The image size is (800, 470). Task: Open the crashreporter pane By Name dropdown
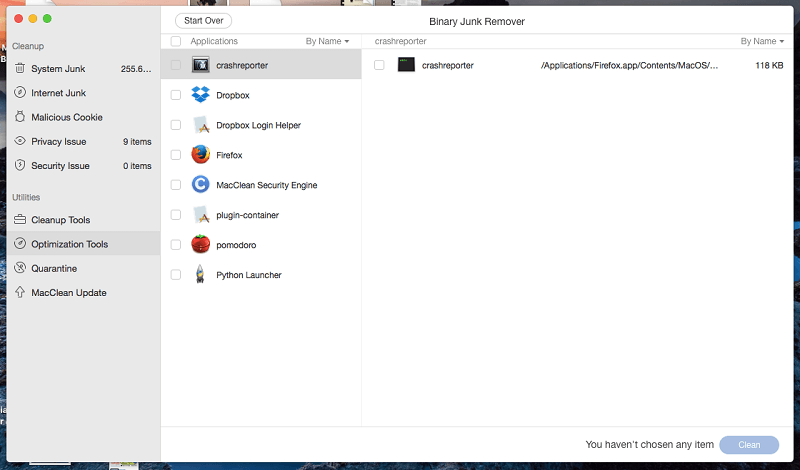pos(762,41)
